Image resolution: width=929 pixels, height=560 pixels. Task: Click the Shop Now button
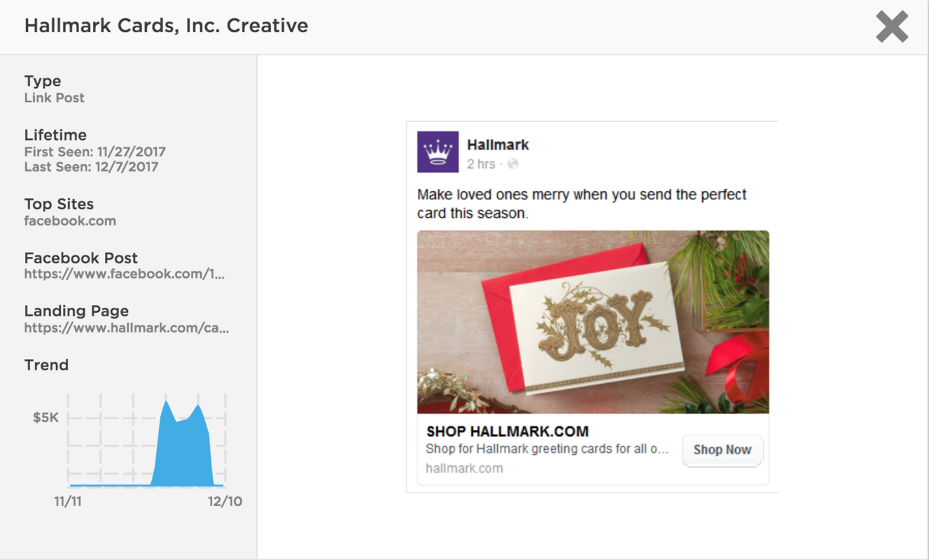point(722,450)
